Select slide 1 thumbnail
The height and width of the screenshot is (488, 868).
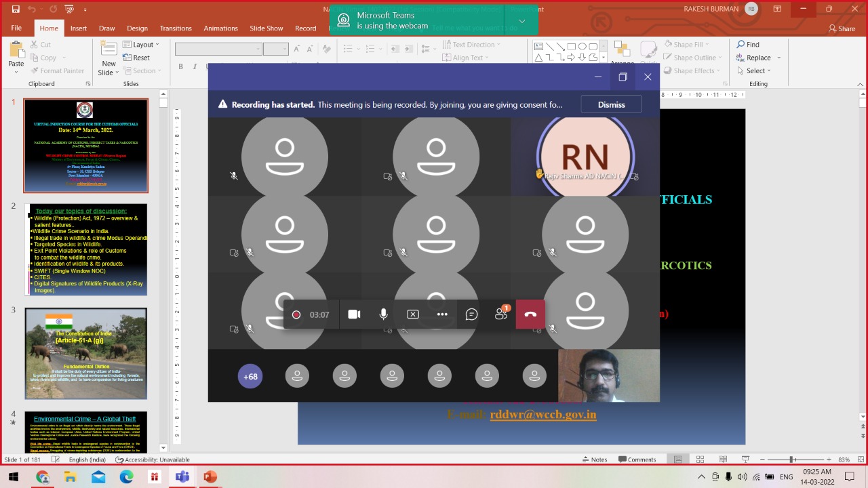click(x=86, y=146)
